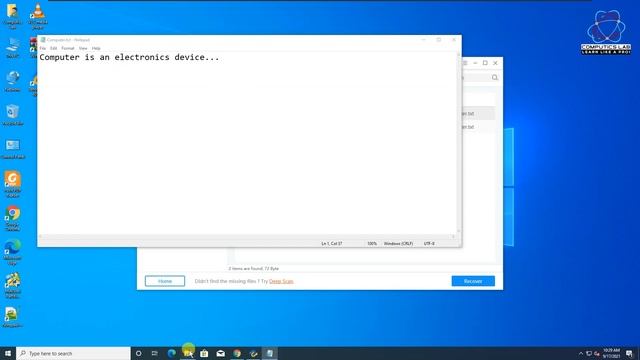Open Notepad's Format menu
640x360 pixels.
(x=68, y=48)
